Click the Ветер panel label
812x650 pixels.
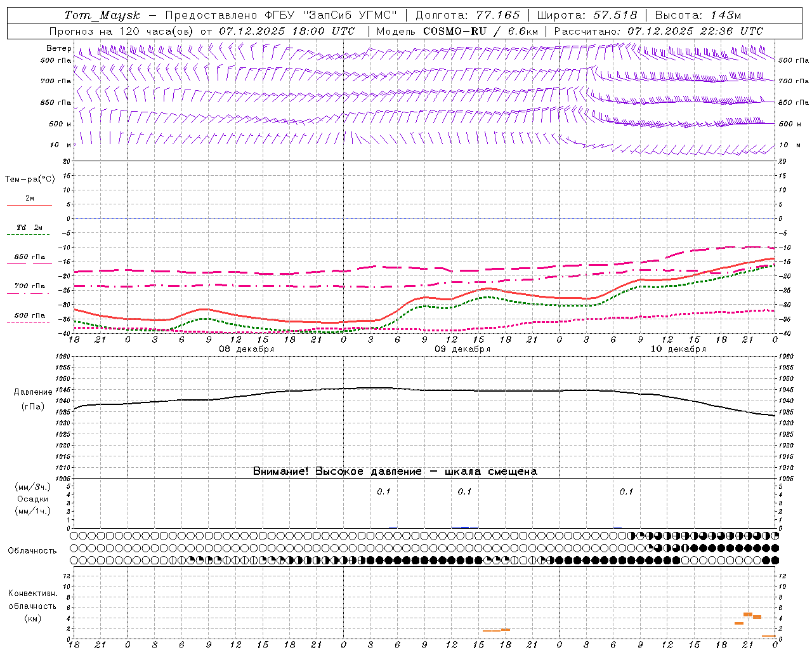pyautogui.click(x=59, y=48)
